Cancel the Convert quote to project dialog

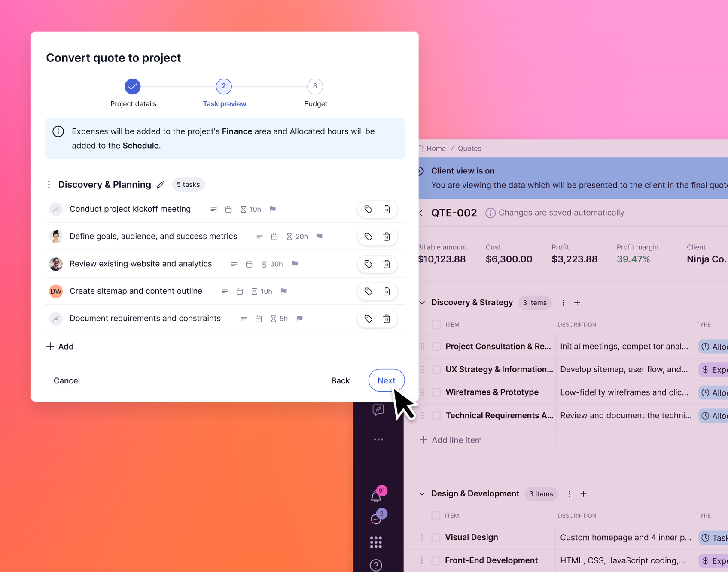pyautogui.click(x=67, y=381)
